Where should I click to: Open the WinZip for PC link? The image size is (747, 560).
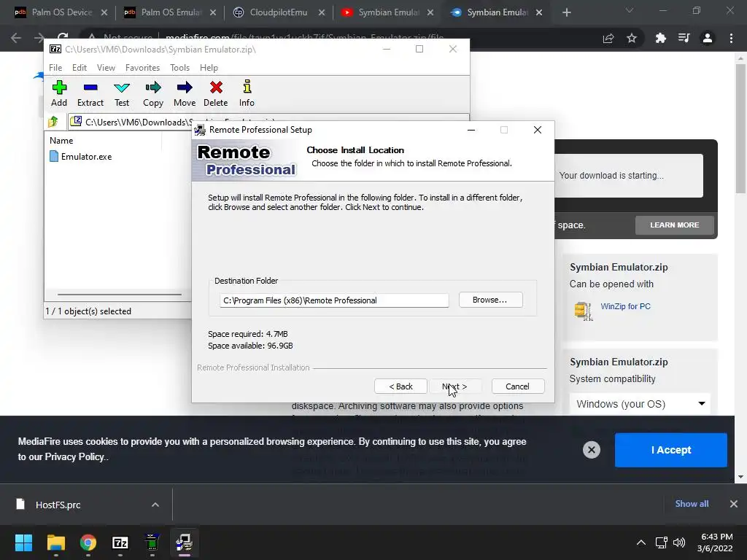tap(625, 306)
